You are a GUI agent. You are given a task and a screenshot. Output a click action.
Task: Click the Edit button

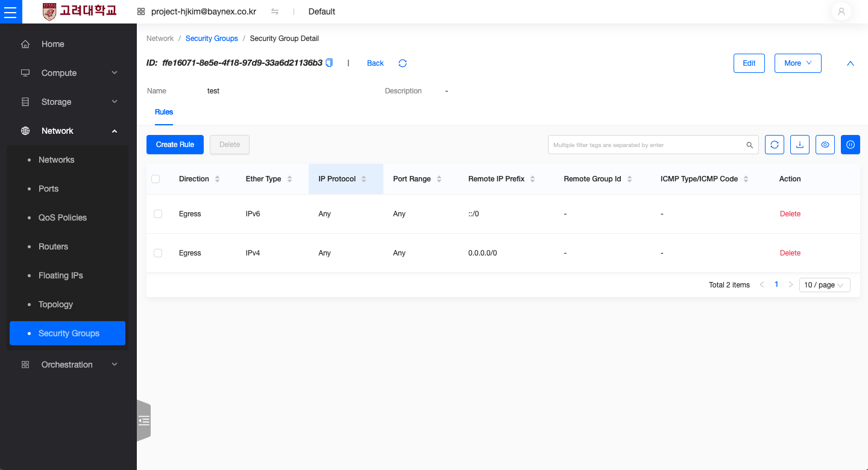(x=749, y=63)
